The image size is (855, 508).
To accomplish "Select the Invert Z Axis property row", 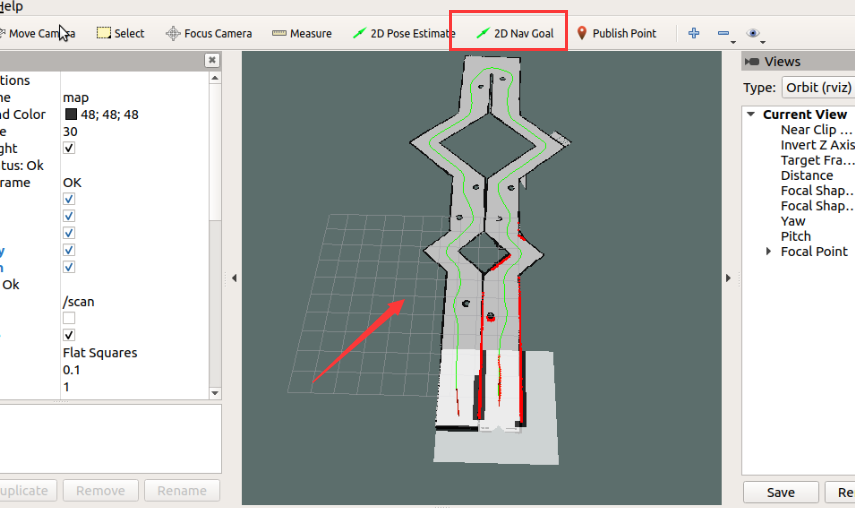I will (x=817, y=145).
